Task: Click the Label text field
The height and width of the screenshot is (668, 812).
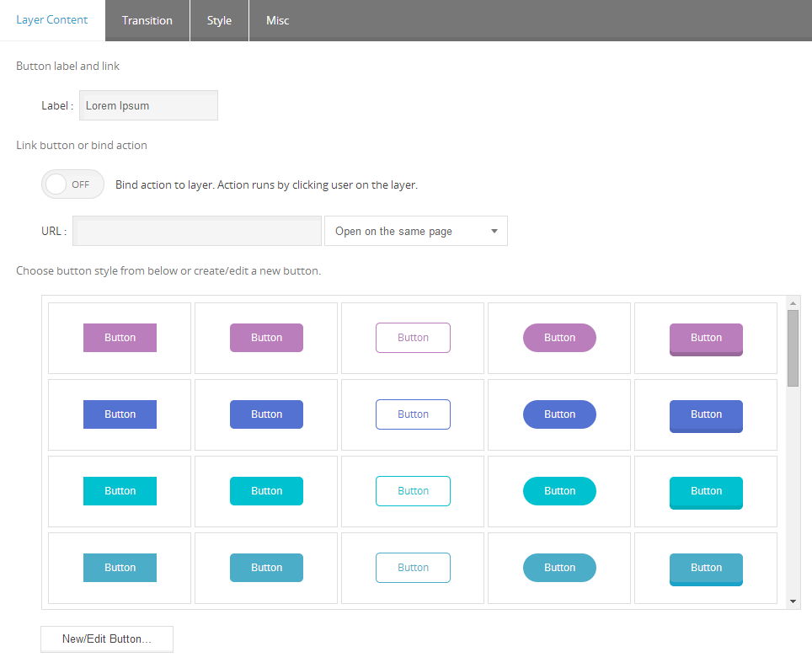Action: click(148, 106)
